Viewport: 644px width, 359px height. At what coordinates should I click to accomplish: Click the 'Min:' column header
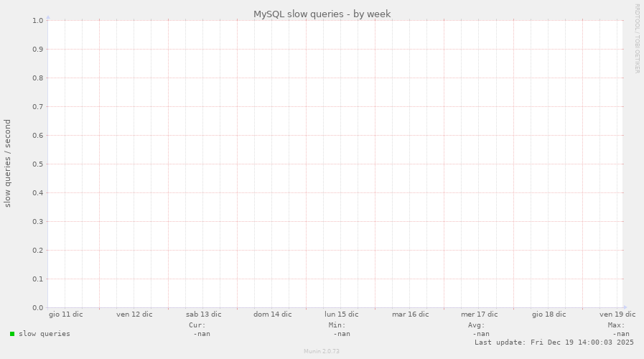337,325
